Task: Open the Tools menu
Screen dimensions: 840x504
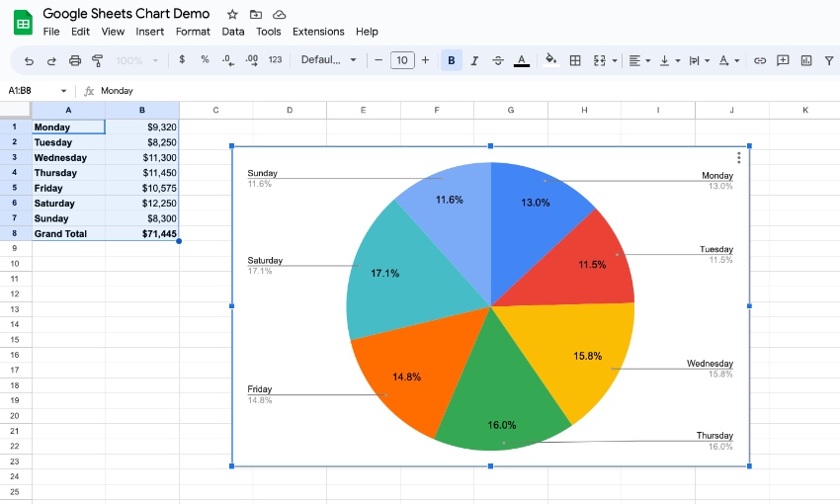Action: 269,32
